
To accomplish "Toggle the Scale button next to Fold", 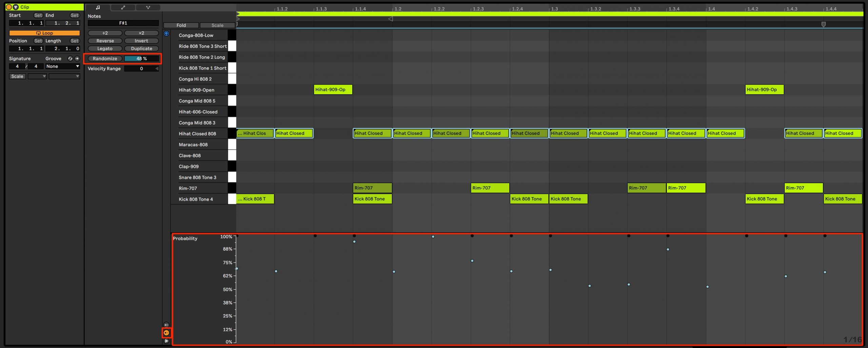I will pyautogui.click(x=217, y=25).
